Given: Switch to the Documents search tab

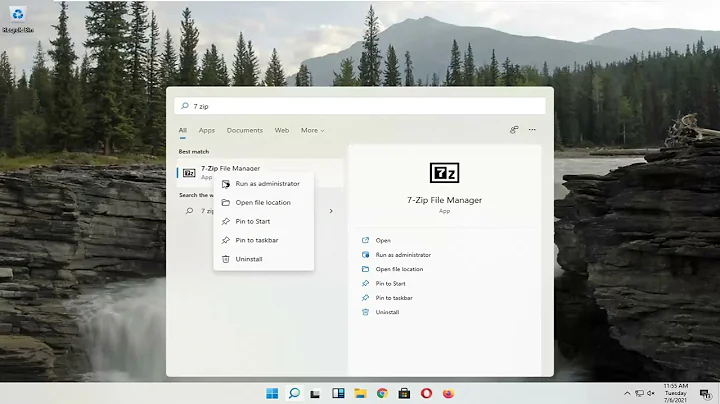Looking at the screenshot, I should [x=245, y=130].
